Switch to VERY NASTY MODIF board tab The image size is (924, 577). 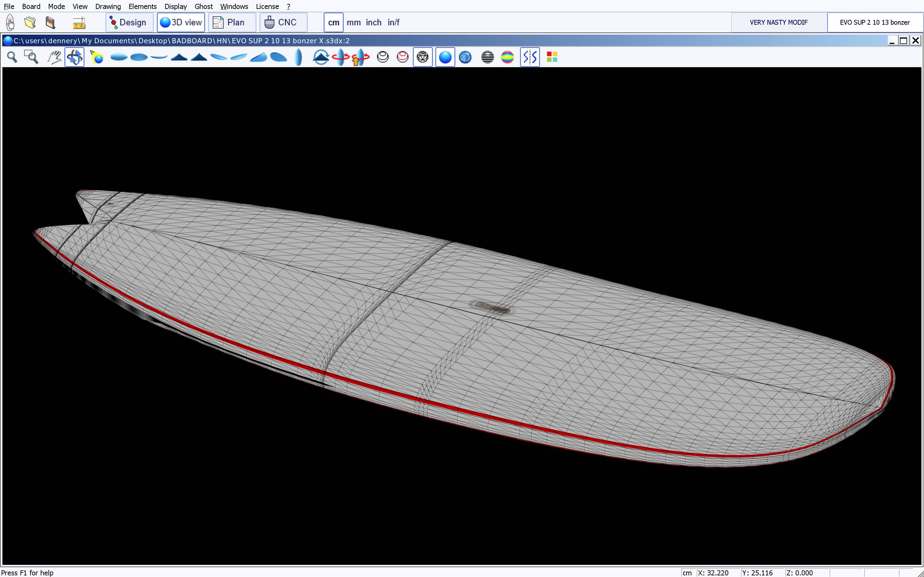click(x=778, y=22)
